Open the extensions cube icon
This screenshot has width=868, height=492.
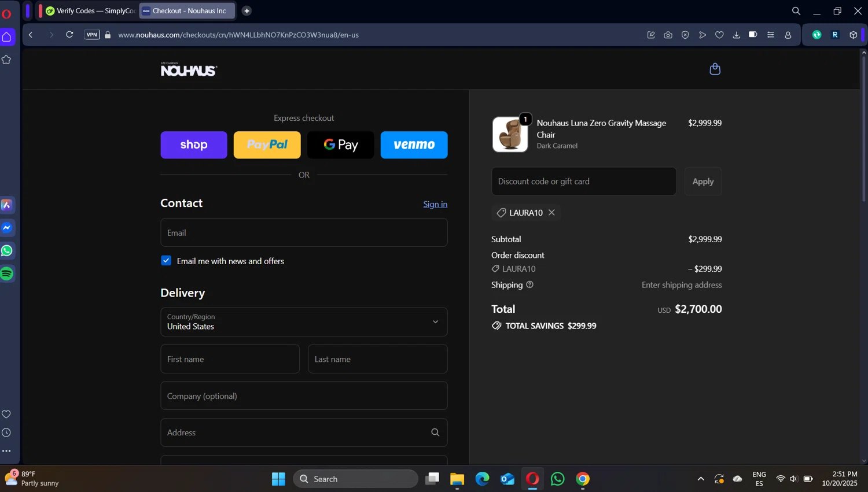[853, 35]
